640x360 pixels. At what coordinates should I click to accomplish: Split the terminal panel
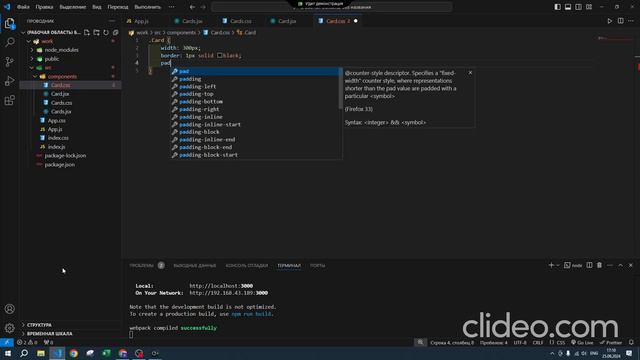coord(589,265)
